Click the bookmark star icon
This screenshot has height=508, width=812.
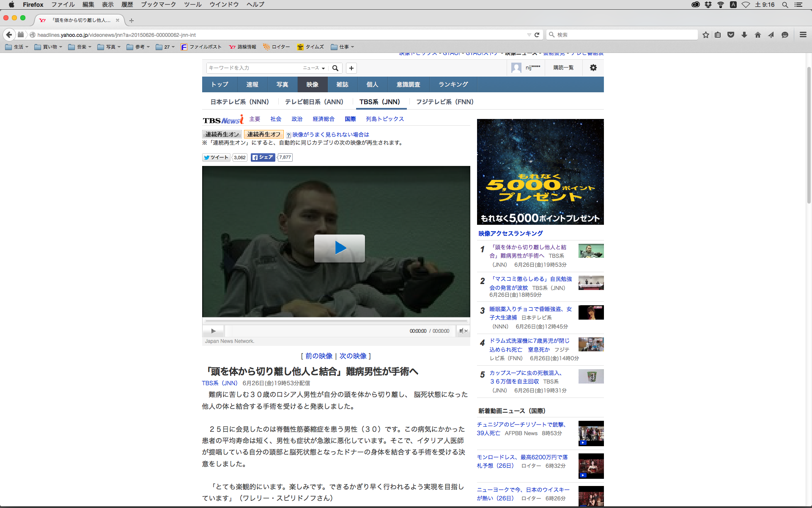[x=705, y=35]
